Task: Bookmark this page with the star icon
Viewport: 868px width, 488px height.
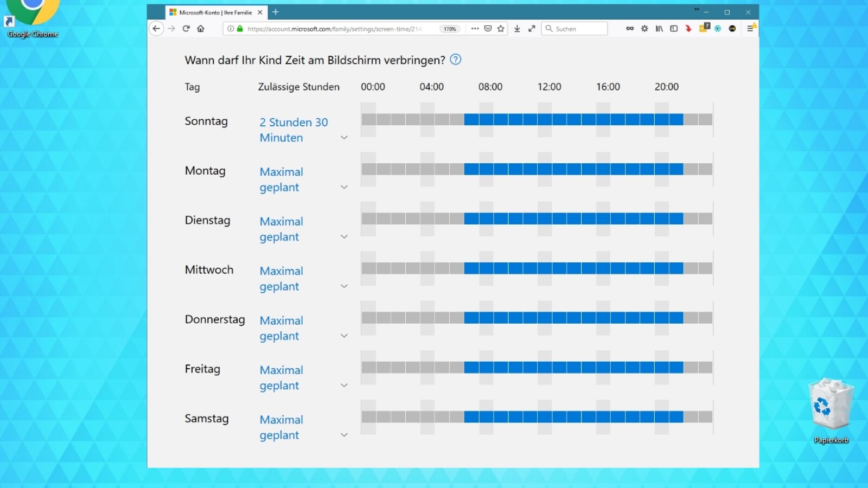Action: pos(501,29)
